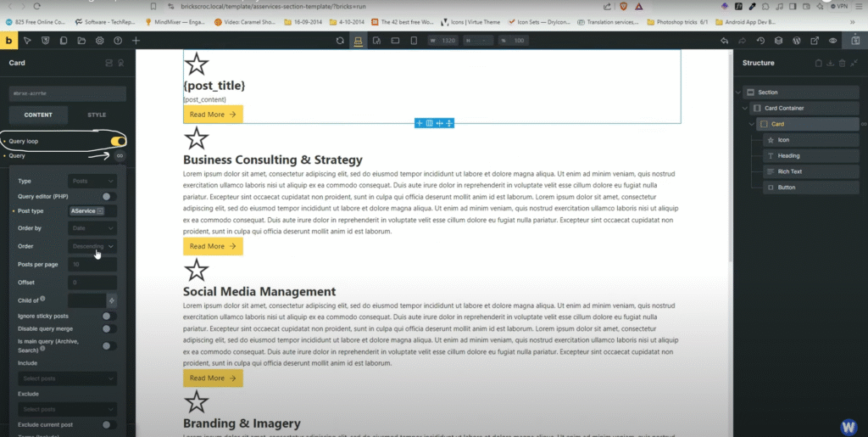Click the element ID input field
Viewport: 868px width, 437px height.
tap(68, 93)
